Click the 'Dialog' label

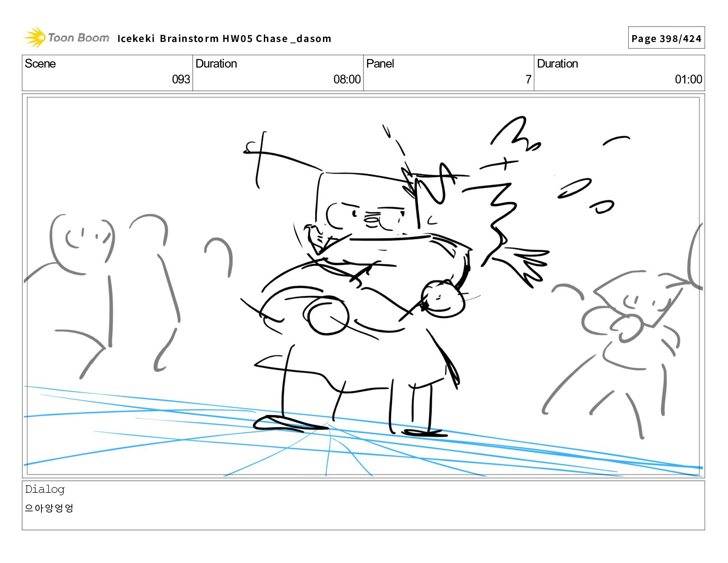click(x=45, y=489)
